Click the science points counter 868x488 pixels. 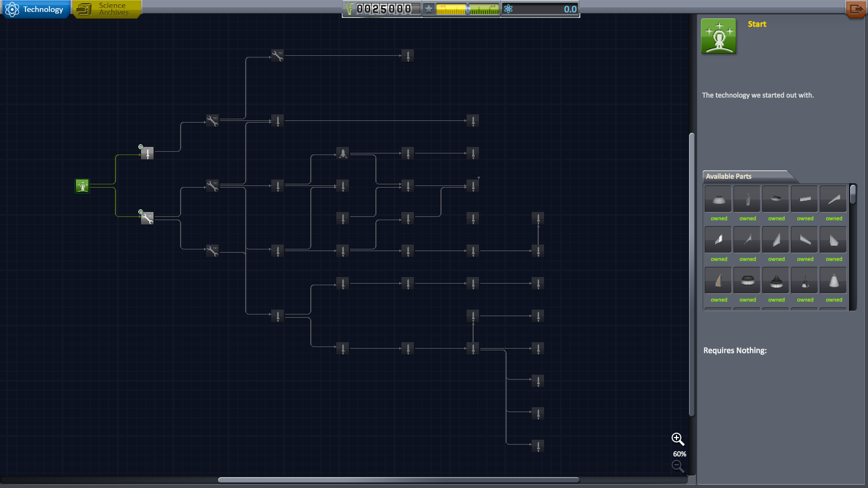540,9
